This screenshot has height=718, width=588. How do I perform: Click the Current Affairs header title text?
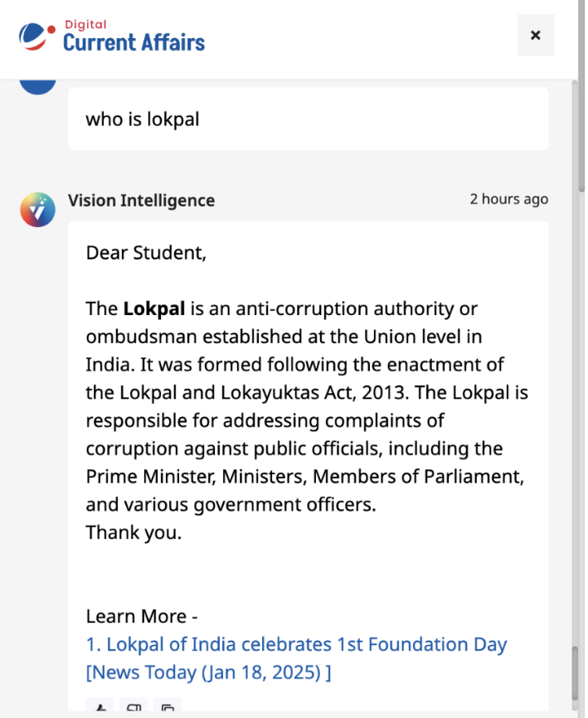(134, 41)
